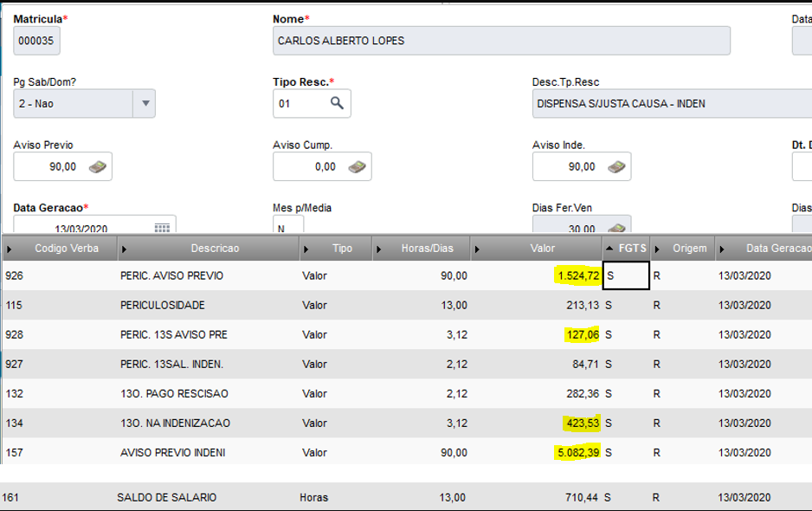
Task: Click the value 710,44
Action: (582, 497)
